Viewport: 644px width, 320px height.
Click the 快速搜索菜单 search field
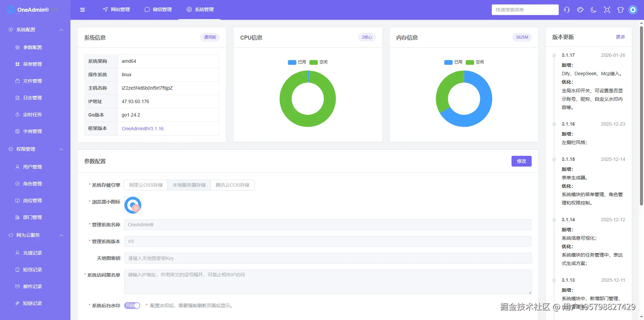(525, 10)
